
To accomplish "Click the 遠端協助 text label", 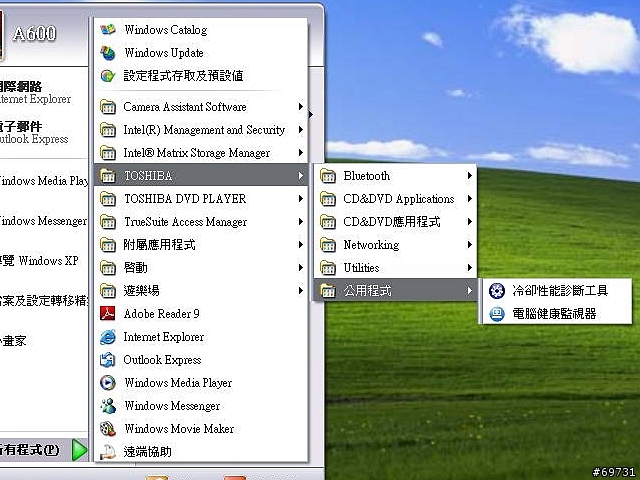I will pyautogui.click(x=147, y=451).
